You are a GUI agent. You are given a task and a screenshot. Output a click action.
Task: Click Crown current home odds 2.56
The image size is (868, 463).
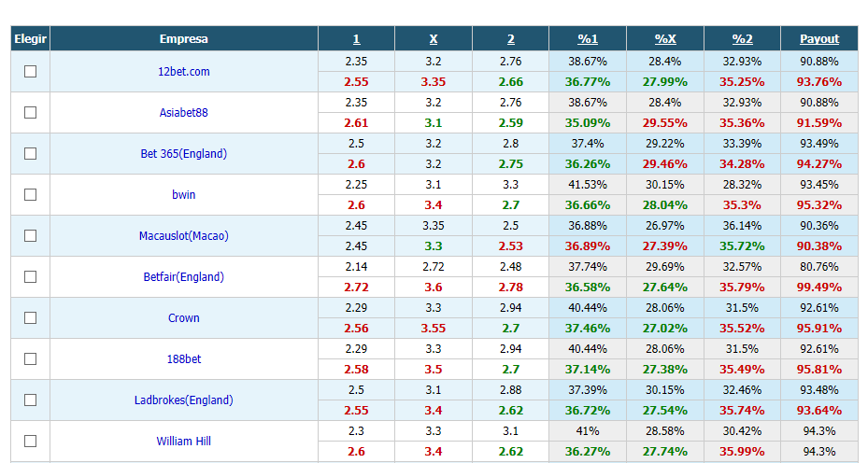356,328
